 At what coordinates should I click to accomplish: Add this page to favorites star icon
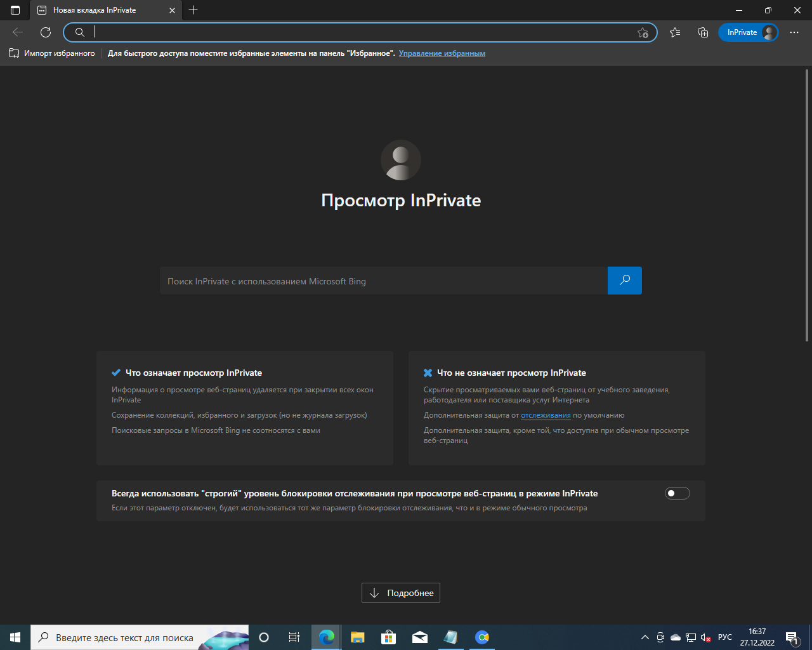643,32
